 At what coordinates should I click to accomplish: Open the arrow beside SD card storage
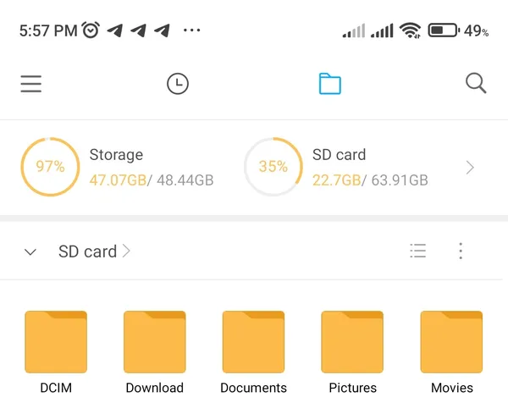tap(470, 168)
